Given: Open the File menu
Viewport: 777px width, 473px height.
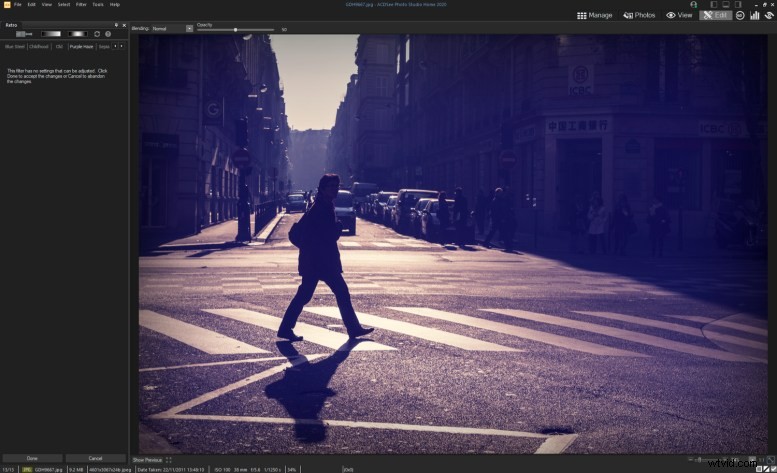Looking at the screenshot, I should pyautogui.click(x=18, y=4).
